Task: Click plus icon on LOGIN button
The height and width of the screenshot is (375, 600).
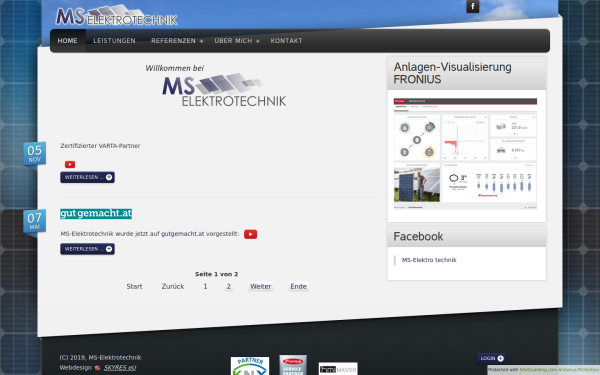Action: point(501,359)
